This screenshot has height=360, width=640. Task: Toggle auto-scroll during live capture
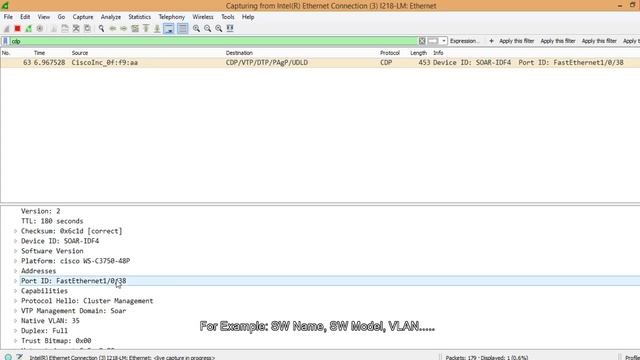[169, 29]
